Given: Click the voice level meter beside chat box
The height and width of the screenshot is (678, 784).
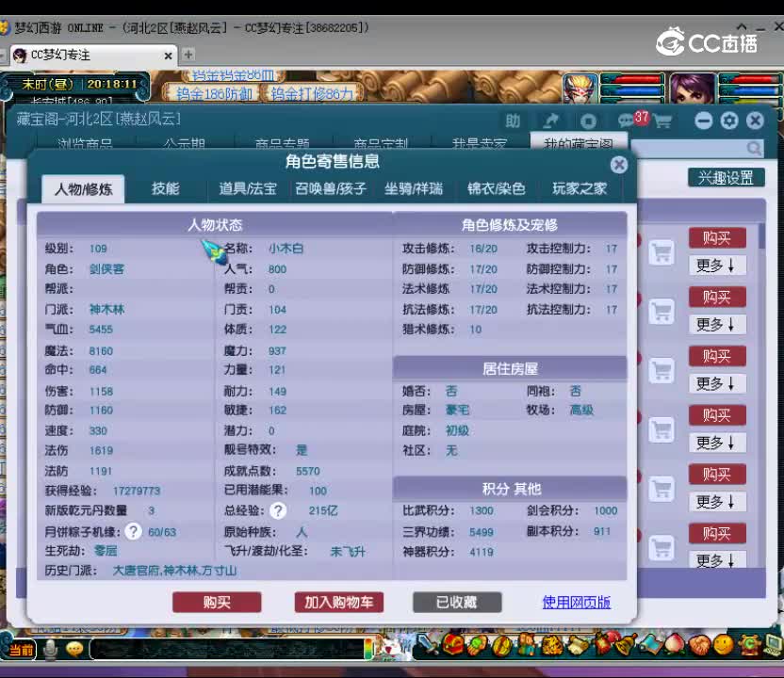Looking at the screenshot, I should [x=369, y=649].
